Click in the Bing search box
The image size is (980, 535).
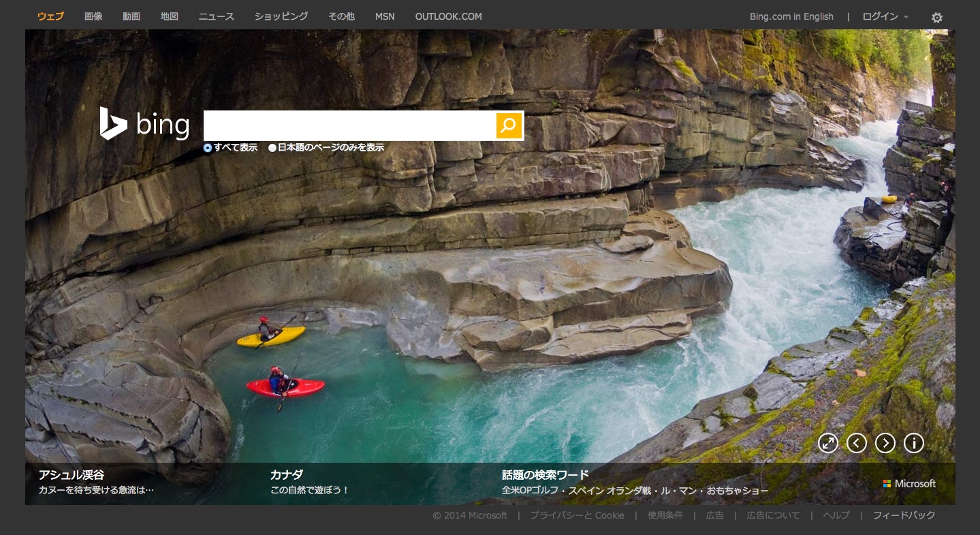(349, 126)
